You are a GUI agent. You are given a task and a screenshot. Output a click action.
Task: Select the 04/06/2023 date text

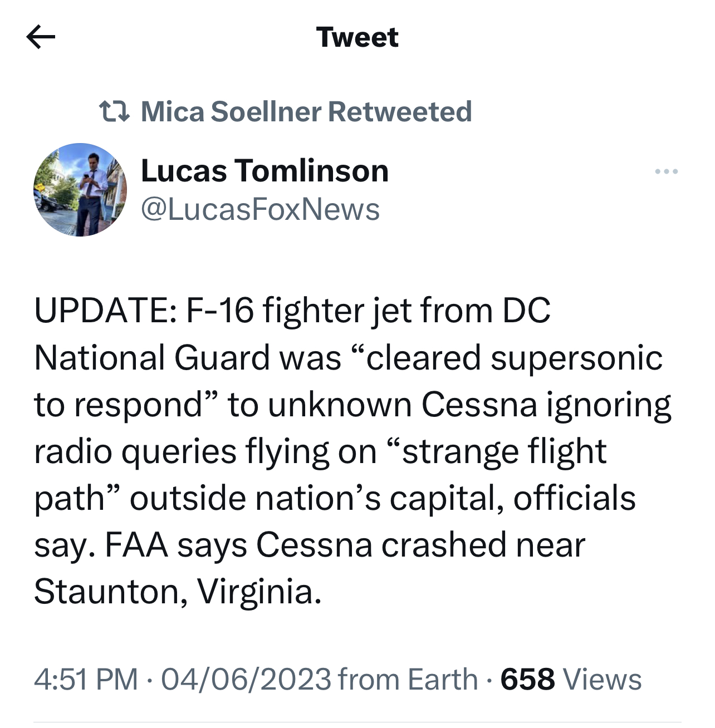(246, 680)
